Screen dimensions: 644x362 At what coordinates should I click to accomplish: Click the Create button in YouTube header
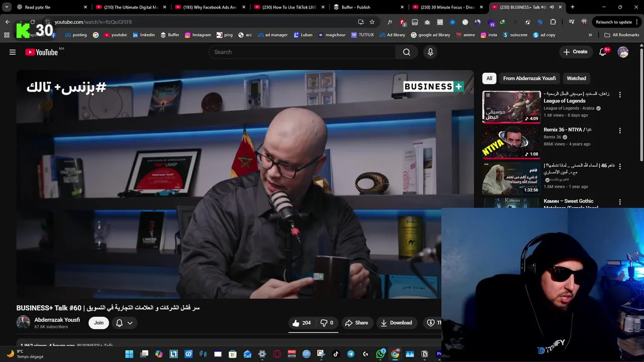[x=575, y=52]
